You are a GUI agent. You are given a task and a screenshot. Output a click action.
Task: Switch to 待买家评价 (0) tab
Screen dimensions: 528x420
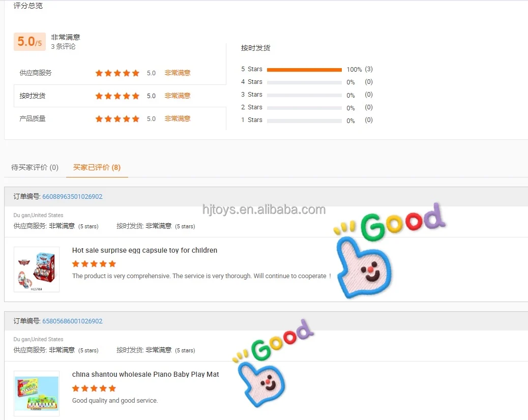[35, 167]
